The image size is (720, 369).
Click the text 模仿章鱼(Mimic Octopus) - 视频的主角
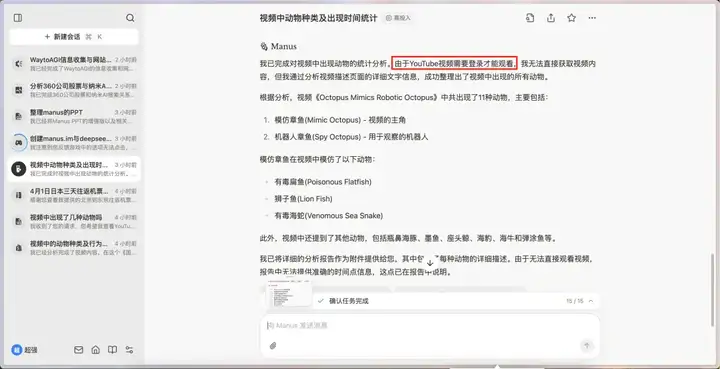(x=340, y=120)
